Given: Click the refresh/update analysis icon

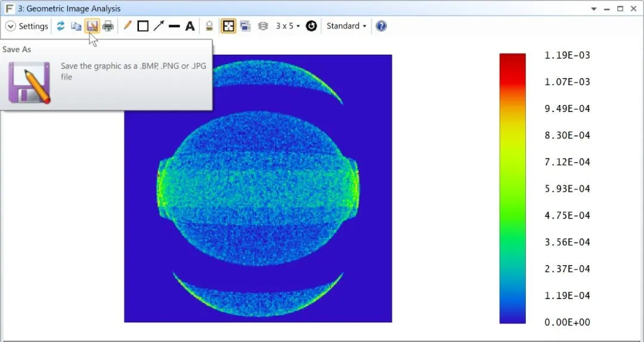Looking at the screenshot, I should 60,26.
